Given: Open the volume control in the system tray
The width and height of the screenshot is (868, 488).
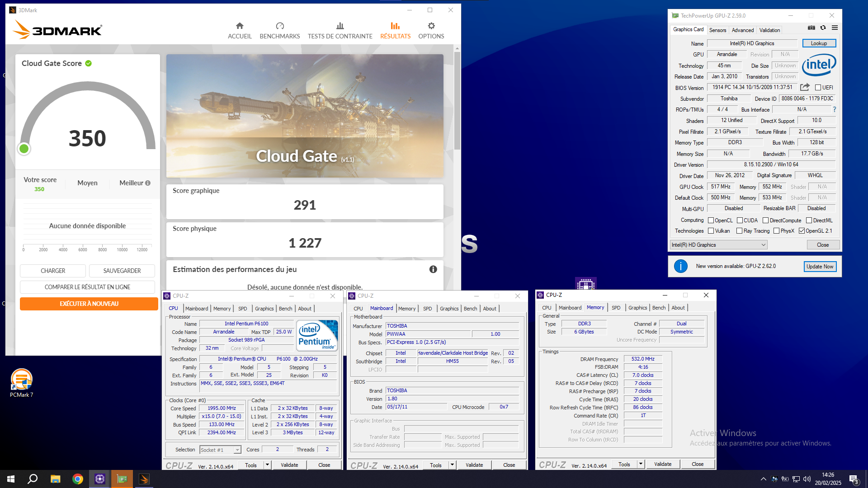Looking at the screenshot, I should coord(807,479).
